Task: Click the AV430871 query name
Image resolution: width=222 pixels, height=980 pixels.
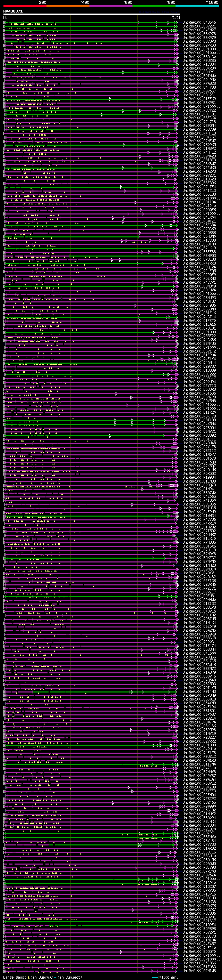Action: click(x=13, y=11)
